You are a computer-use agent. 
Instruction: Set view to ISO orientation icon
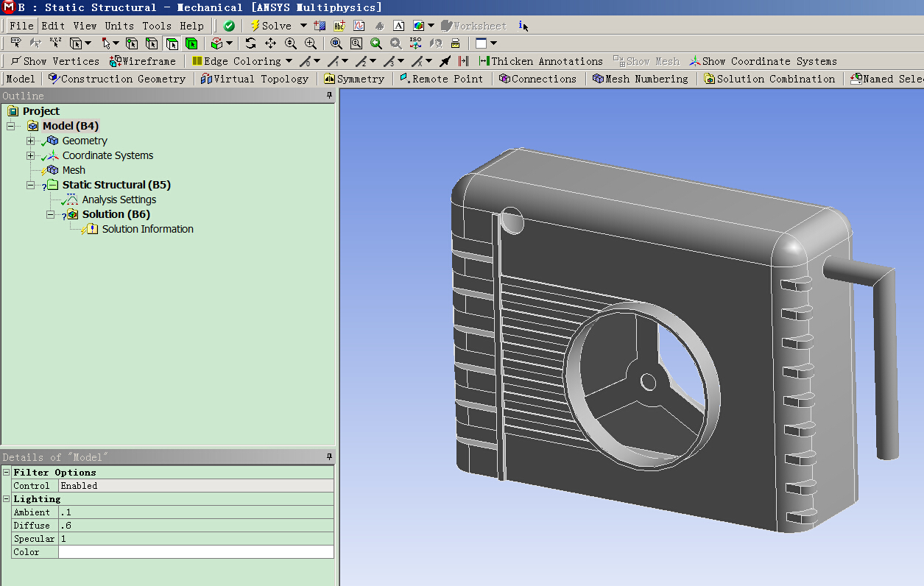tap(415, 43)
